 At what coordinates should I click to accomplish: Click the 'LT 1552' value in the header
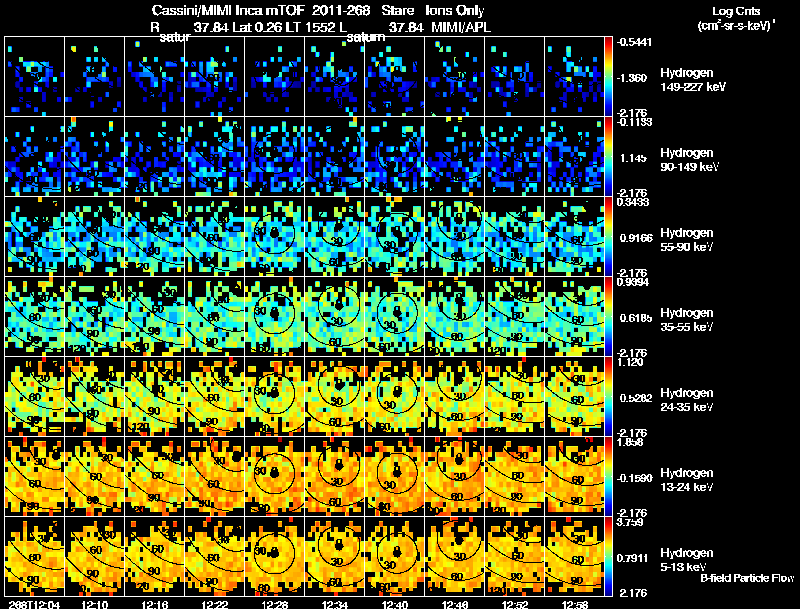point(310,27)
